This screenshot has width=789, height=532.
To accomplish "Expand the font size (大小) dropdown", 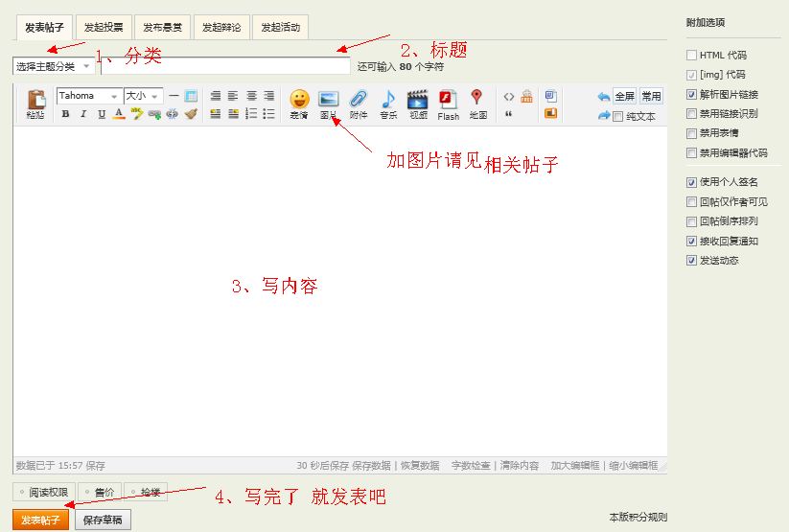I will pos(143,96).
